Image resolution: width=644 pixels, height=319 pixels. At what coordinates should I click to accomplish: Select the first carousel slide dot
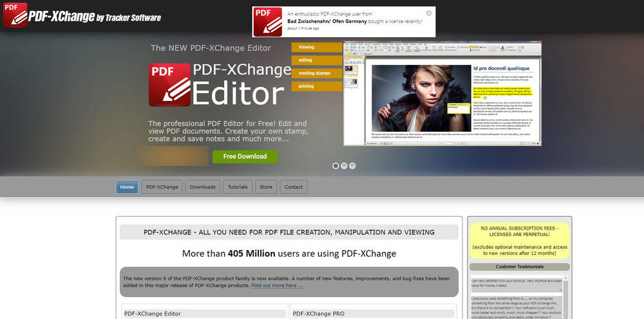[336, 166]
